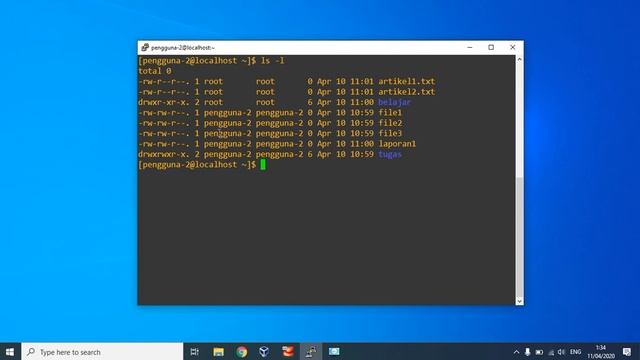Launch Google Chrome from the taskbar
Image resolution: width=640 pixels, height=360 pixels.
242,351
